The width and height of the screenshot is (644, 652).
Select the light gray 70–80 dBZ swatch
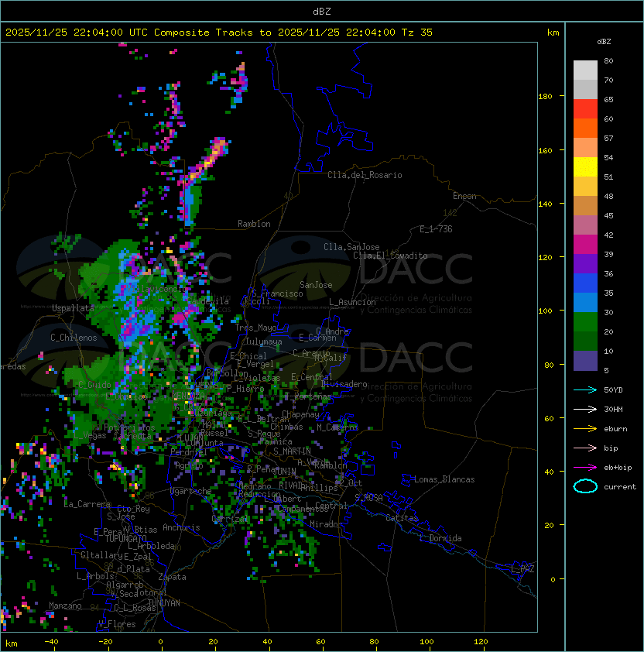coord(585,70)
